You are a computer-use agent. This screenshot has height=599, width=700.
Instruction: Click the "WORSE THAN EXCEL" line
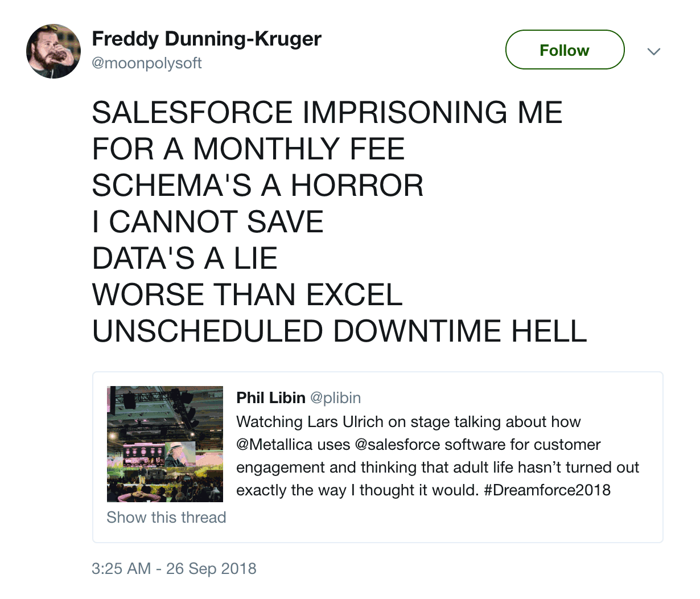(247, 295)
